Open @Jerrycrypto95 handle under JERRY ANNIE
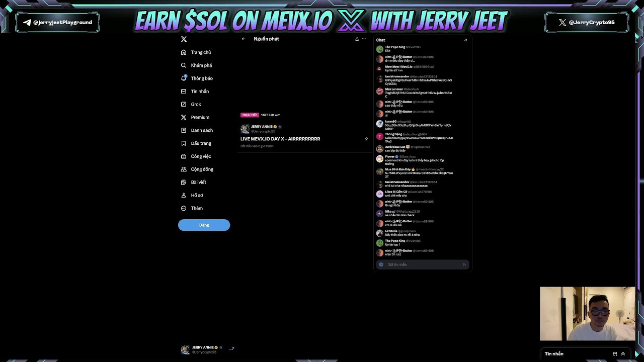Viewport: 644px width, 362px height. pos(263,131)
